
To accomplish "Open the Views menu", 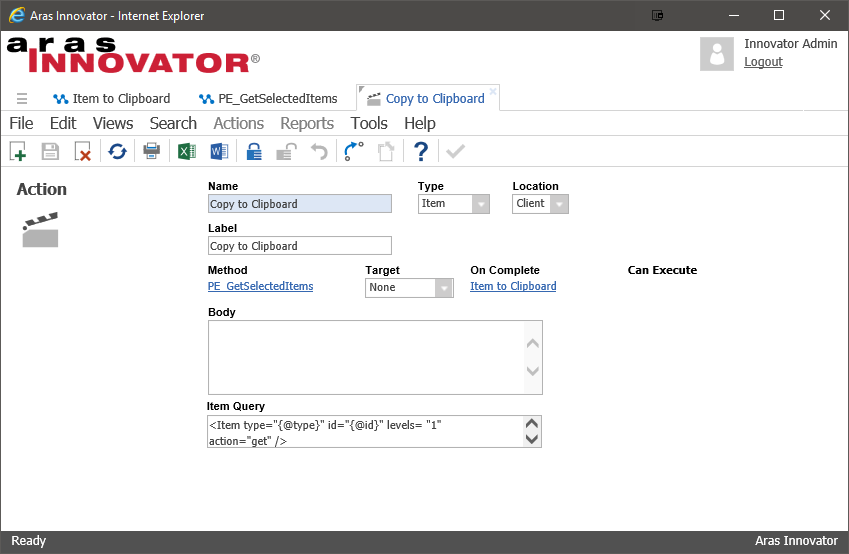I will [x=113, y=123].
